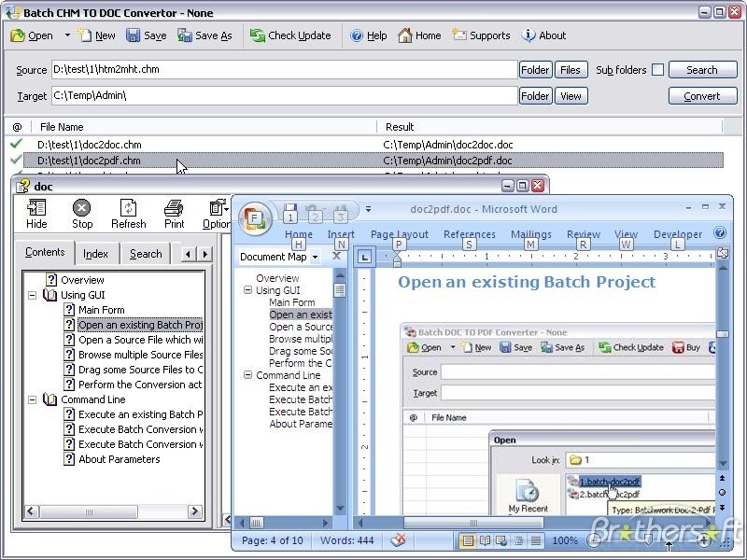
Task: Click the Check Update icon
Action: pos(257,35)
